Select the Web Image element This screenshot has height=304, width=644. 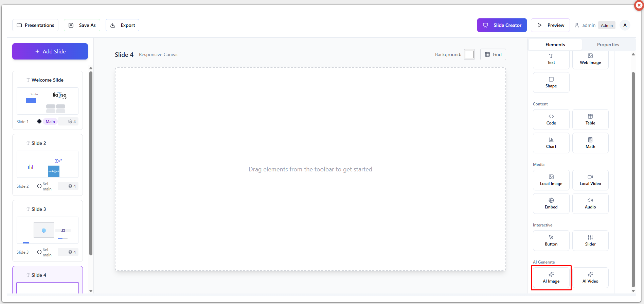(590, 59)
